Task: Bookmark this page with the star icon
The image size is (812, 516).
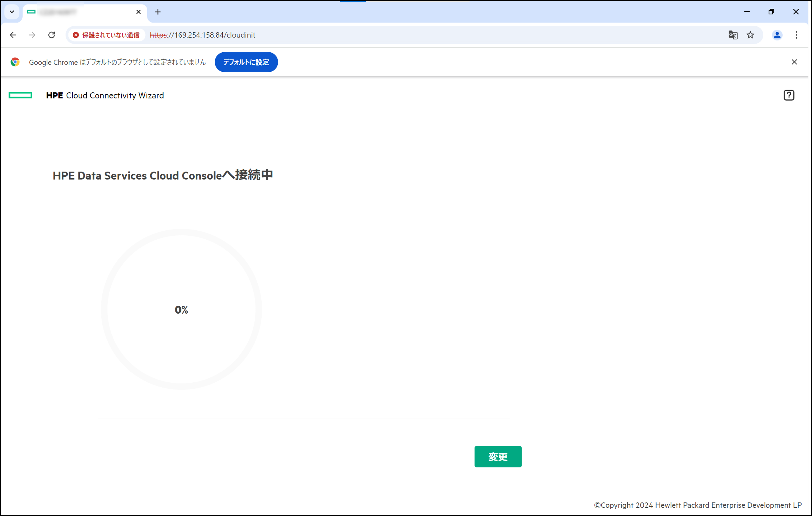Action: tap(750, 35)
